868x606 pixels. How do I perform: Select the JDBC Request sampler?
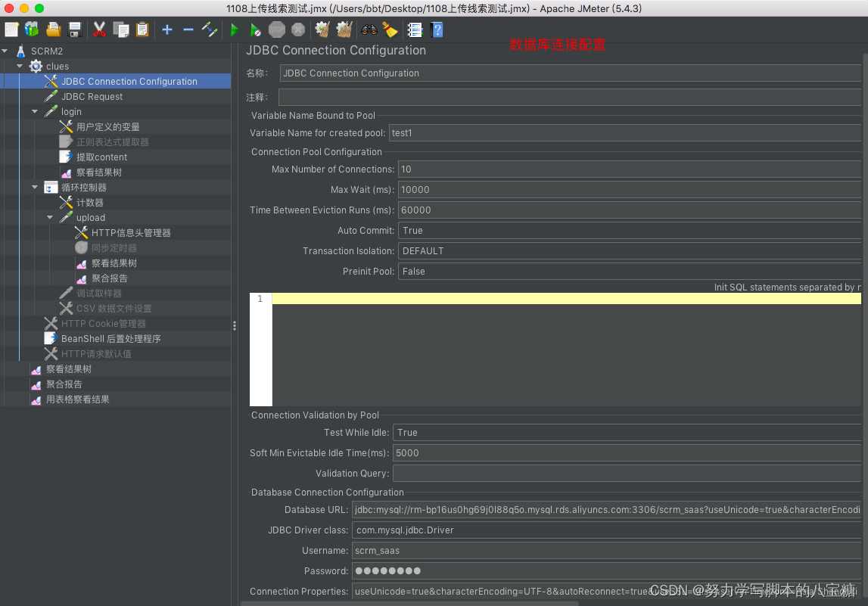[x=92, y=96]
